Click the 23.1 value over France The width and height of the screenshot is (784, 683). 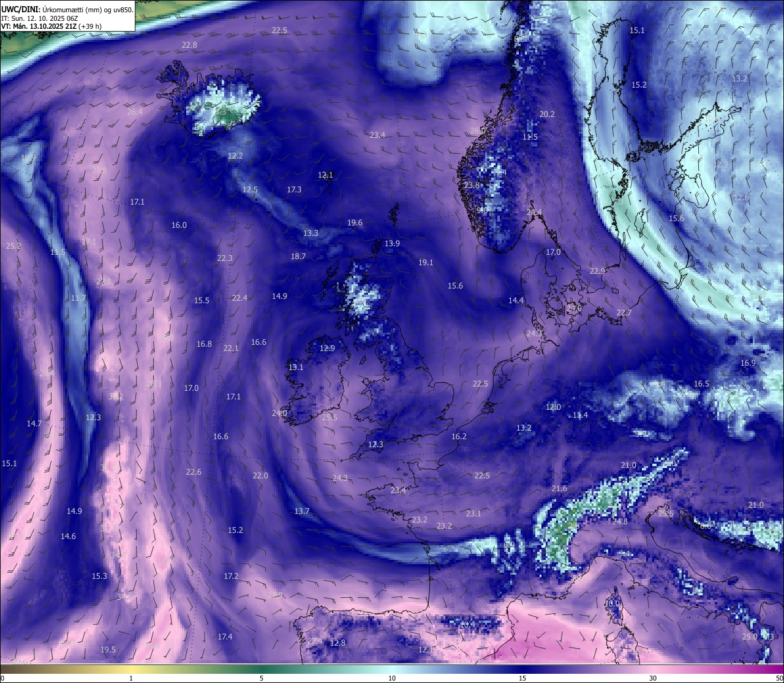pyautogui.click(x=473, y=513)
